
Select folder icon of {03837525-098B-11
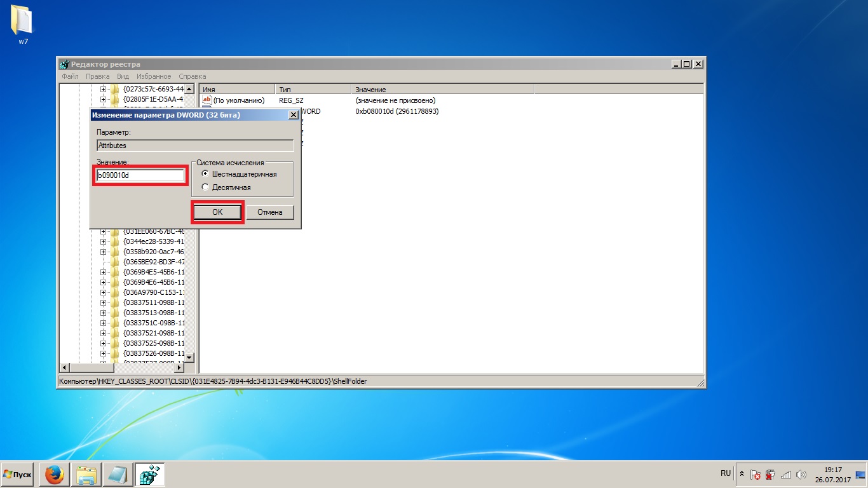114,343
